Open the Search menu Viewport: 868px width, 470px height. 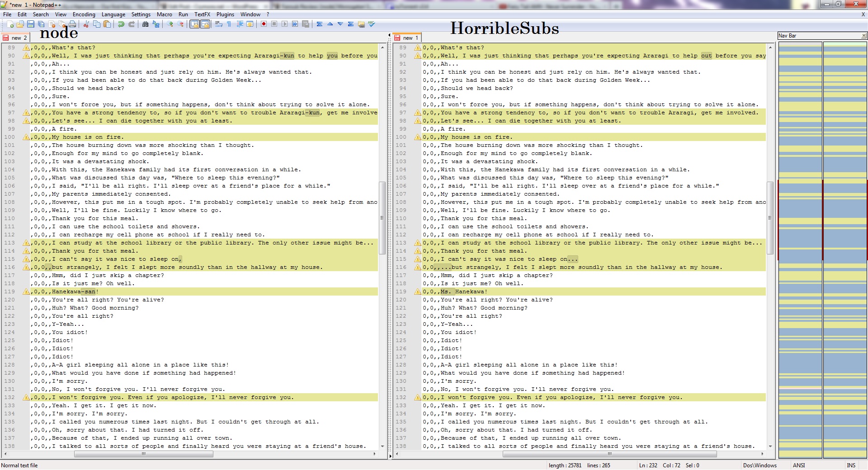(41, 14)
